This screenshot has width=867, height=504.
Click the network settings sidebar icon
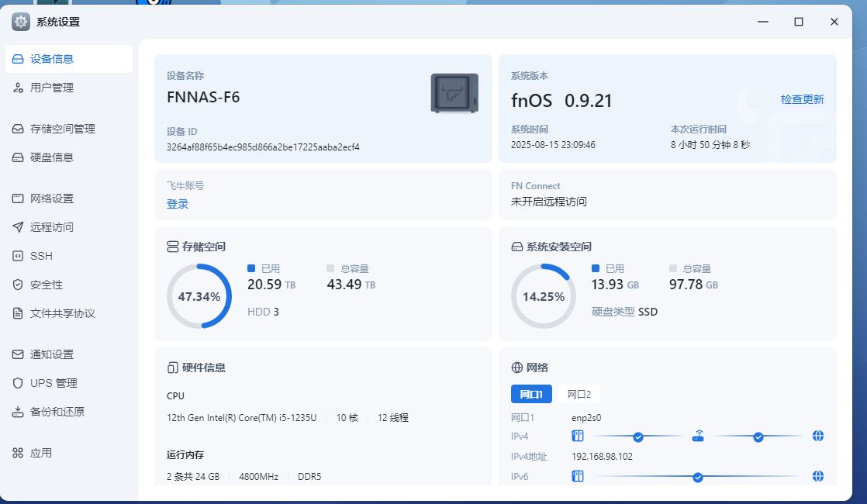pos(18,198)
